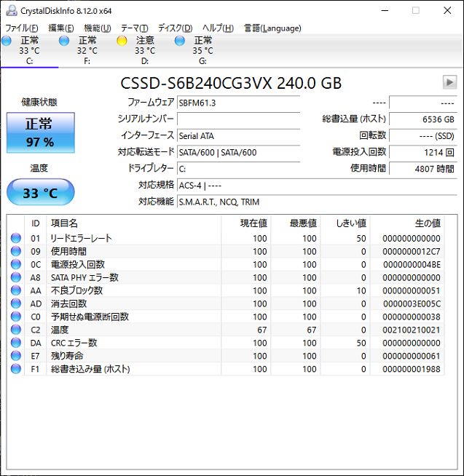Open the テーマ(T) menu
The width and height of the screenshot is (464, 476).
[x=134, y=28]
